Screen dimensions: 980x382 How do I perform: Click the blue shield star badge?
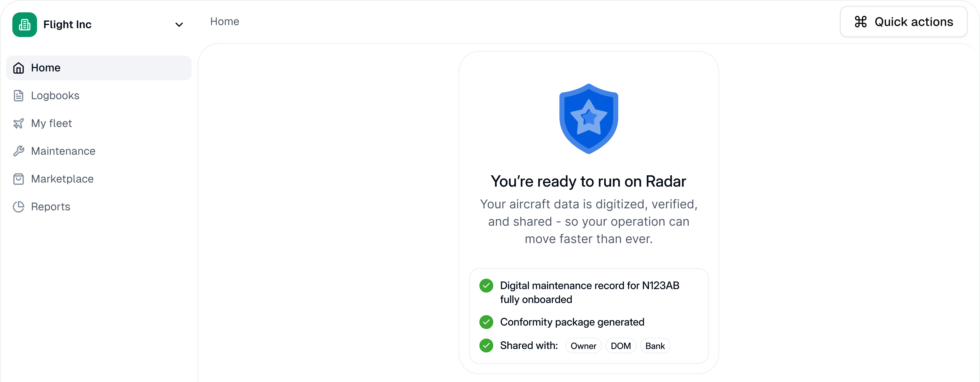[589, 119]
